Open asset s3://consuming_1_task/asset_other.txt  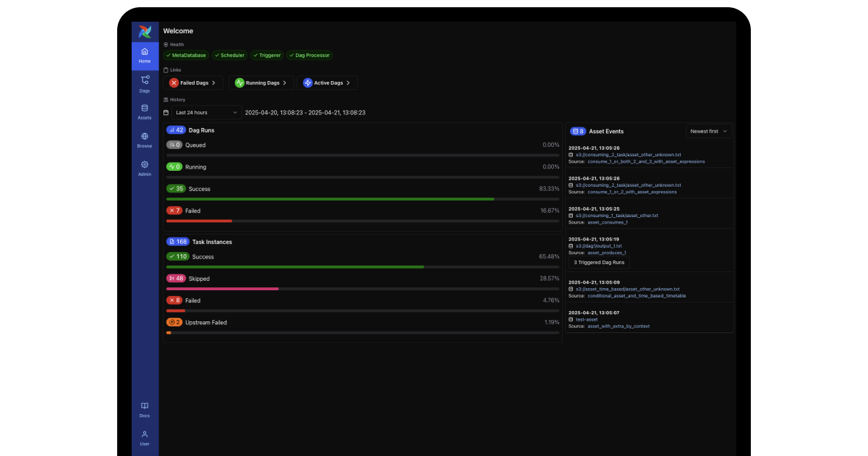point(617,216)
